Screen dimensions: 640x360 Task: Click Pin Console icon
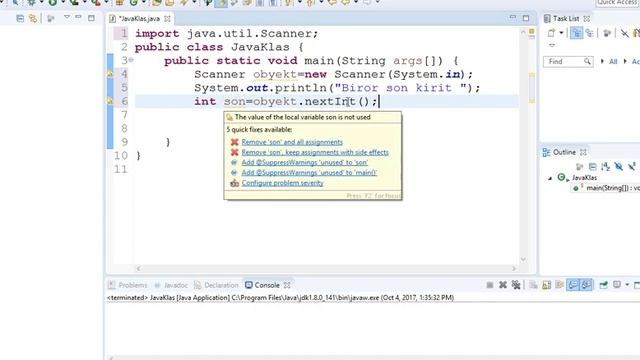point(604,285)
